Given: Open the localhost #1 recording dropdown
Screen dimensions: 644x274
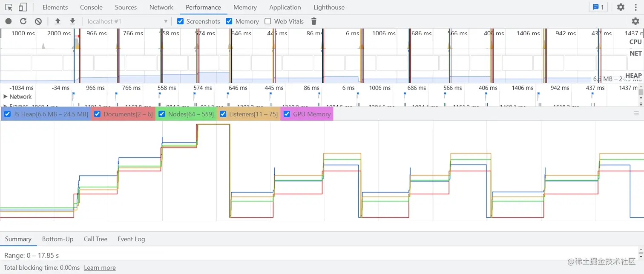Looking at the screenshot, I should [x=127, y=21].
